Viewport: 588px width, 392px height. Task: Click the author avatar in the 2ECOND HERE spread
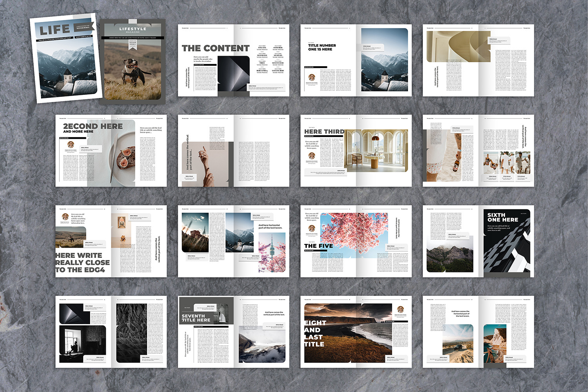[71, 145]
